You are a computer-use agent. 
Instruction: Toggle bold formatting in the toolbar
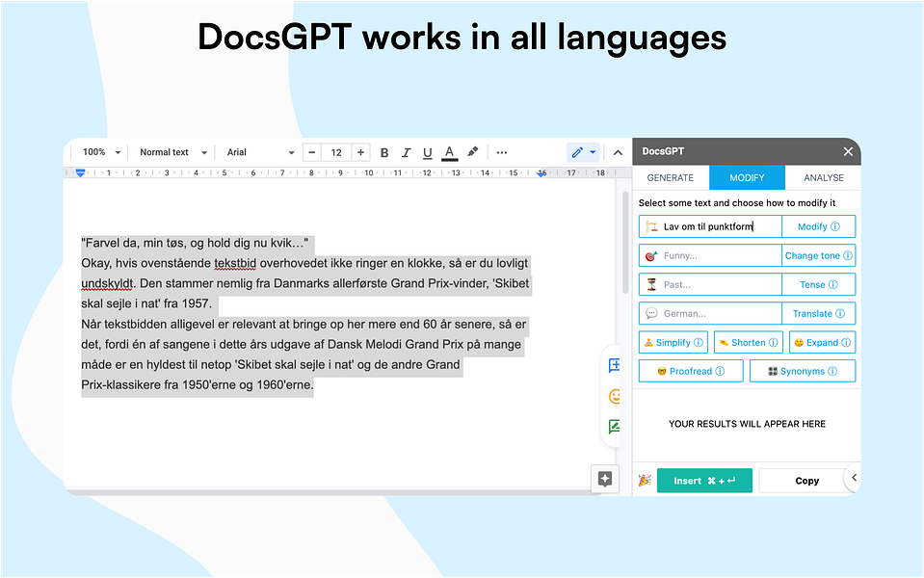click(x=383, y=152)
